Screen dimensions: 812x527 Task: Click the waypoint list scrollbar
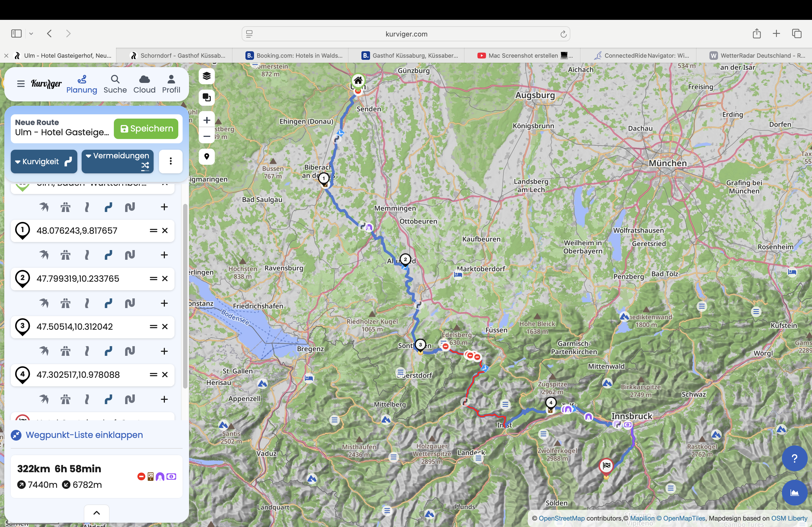(185, 296)
